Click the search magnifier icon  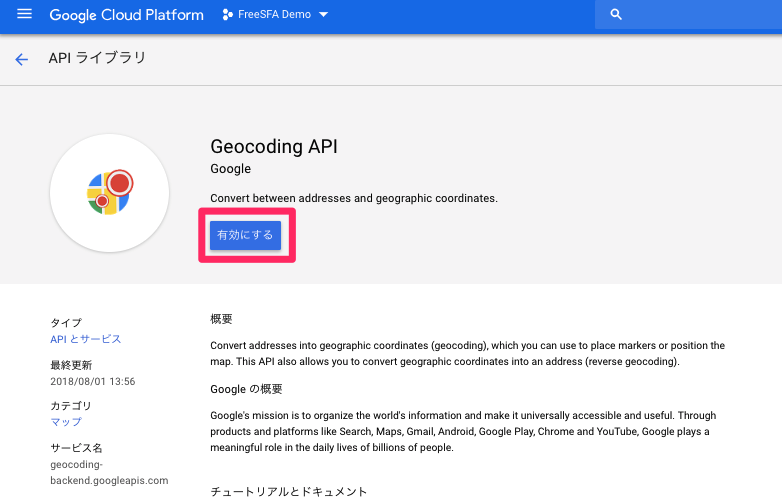pos(616,15)
